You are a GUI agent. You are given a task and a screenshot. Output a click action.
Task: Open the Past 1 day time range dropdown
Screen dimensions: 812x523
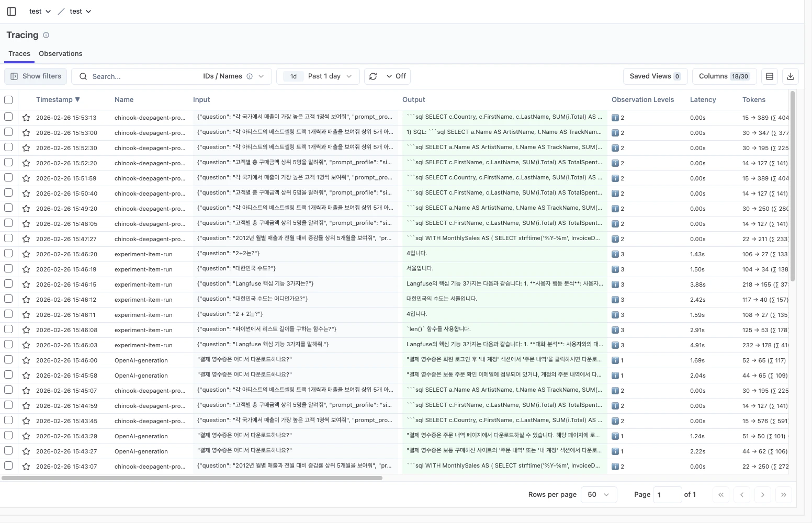[318, 76]
